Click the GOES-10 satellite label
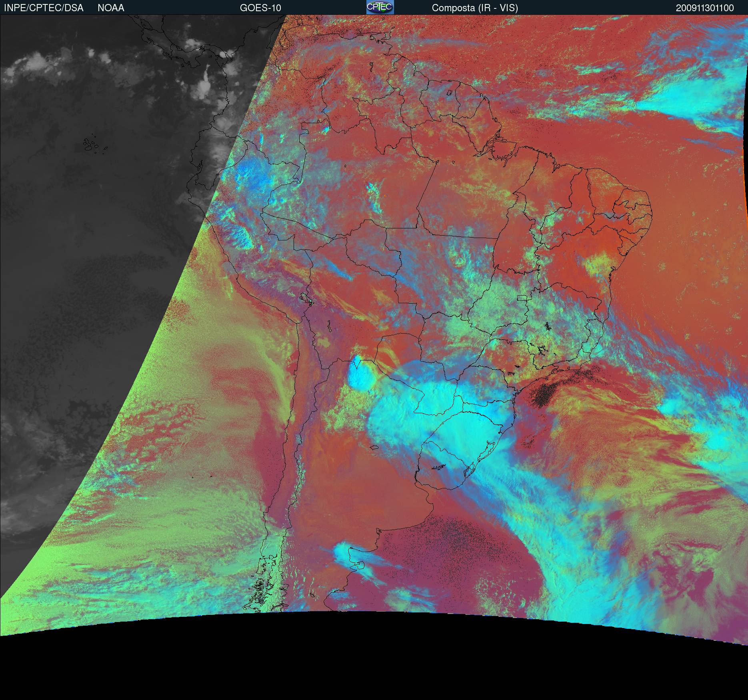This screenshot has width=748, height=700. pyautogui.click(x=260, y=8)
